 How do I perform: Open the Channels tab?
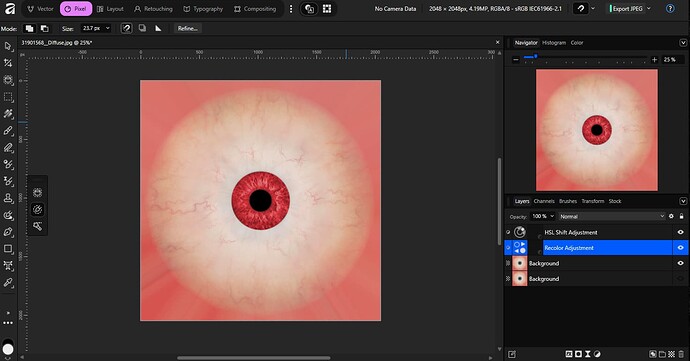pos(544,201)
